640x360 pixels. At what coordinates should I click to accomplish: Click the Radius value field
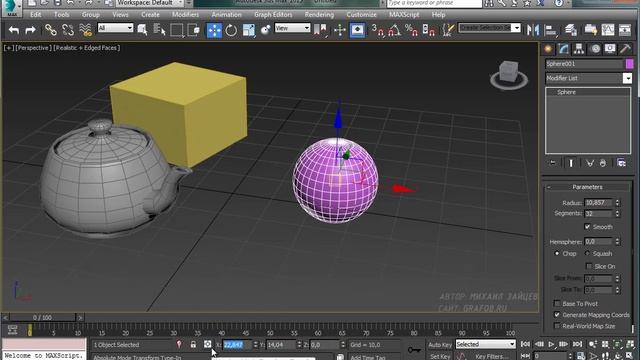pyautogui.click(x=598, y=202)
